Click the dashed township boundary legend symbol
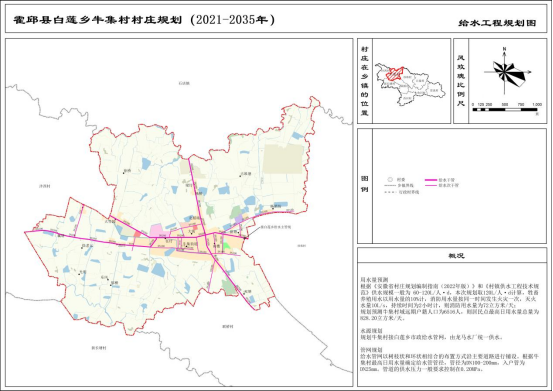Screen dimensions: 553x391 coord(390,185)
